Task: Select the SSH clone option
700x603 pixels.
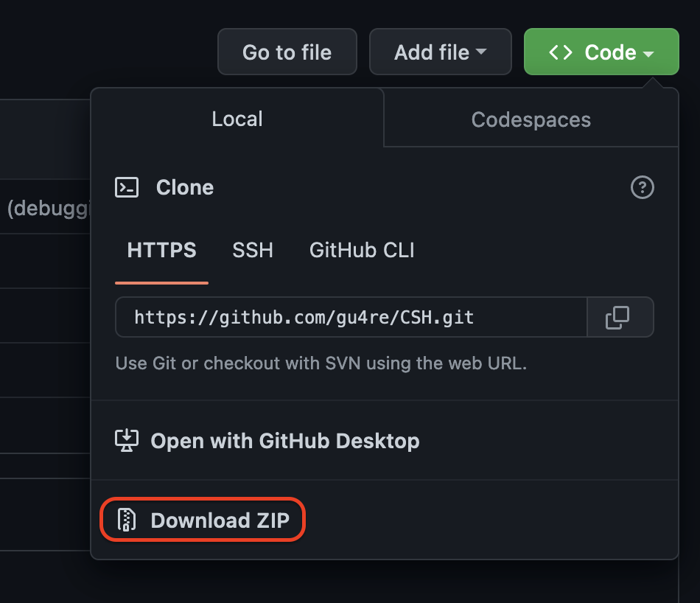Action: 253,250
